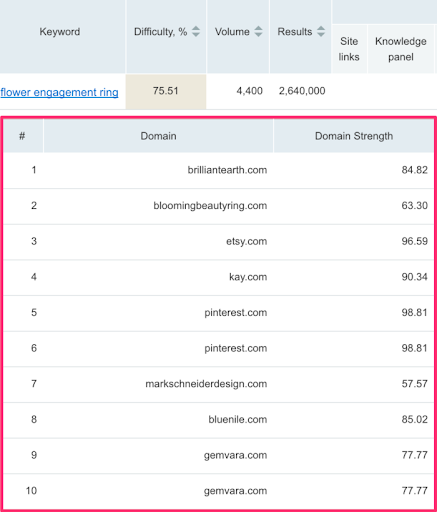Sort Volume column descending arrow
437x512 pixels.
click(258, 35)
